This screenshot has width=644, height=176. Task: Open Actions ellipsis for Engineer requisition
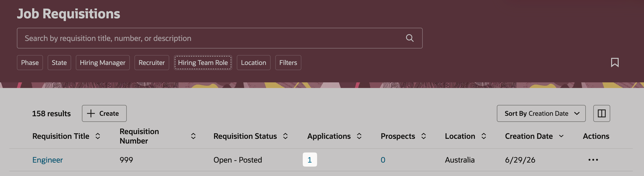(593, 160)
